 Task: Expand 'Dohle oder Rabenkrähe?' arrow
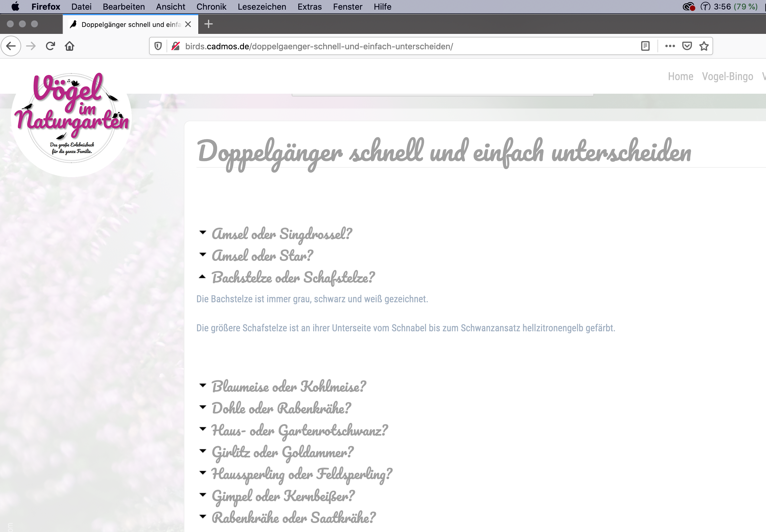202,407
